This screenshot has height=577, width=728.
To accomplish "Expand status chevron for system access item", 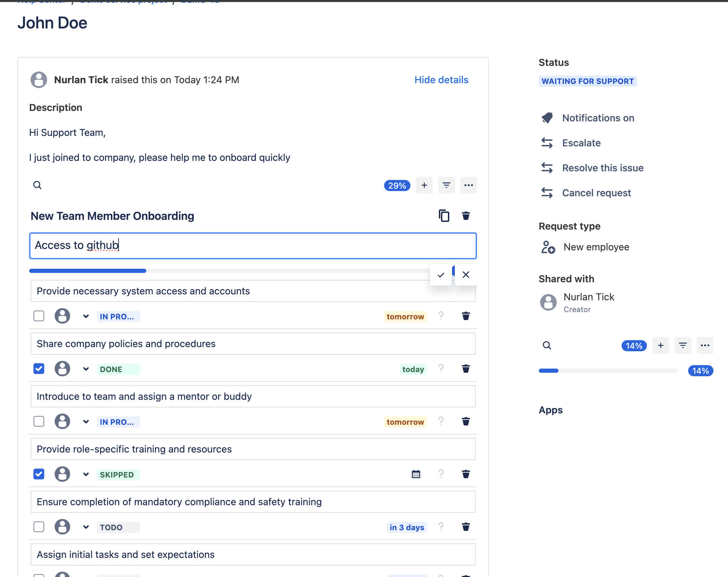I will [86, 316].
